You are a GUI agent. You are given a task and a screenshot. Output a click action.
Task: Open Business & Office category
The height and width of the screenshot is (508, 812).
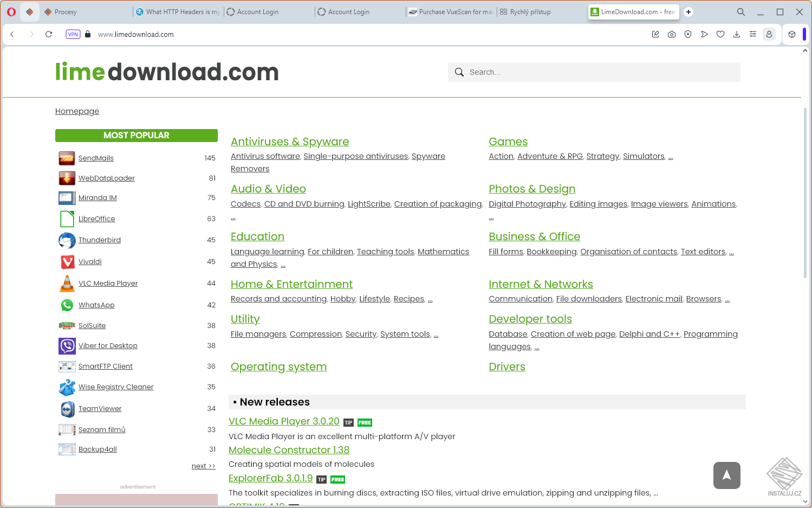pos(534,236)
